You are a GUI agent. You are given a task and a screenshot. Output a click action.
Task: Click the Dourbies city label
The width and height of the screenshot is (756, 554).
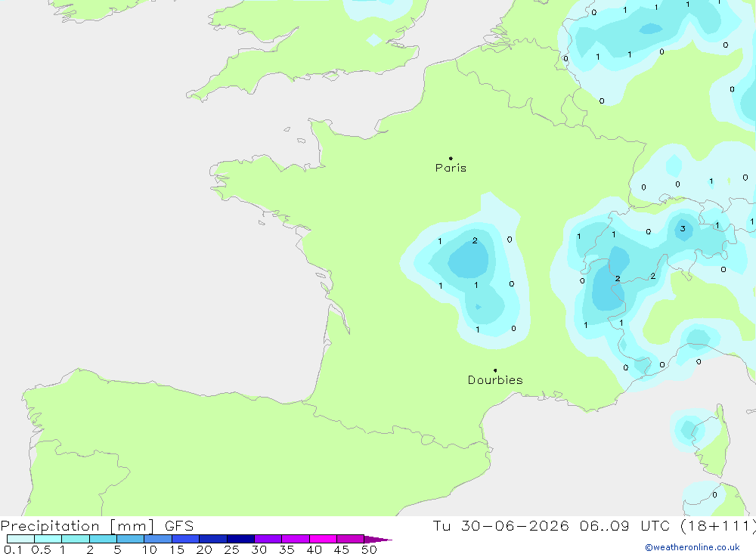pos(495,380)
